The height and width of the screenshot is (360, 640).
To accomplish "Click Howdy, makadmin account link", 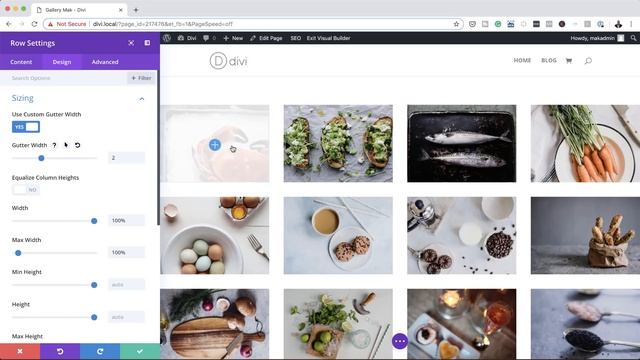I will point(597,38).
